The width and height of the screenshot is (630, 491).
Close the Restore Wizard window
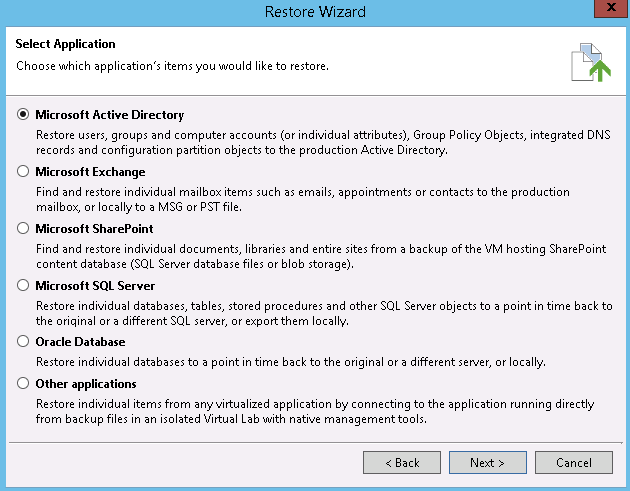611,8
